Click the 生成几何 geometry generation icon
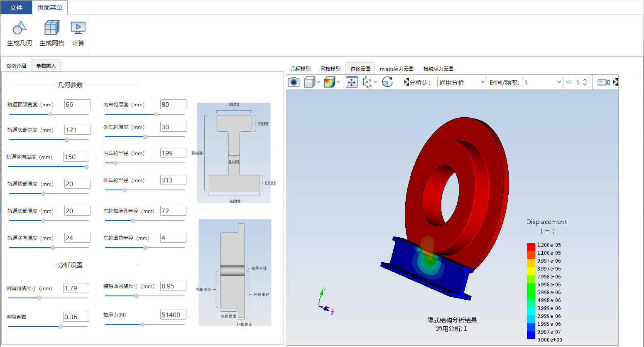 point(20,28)
